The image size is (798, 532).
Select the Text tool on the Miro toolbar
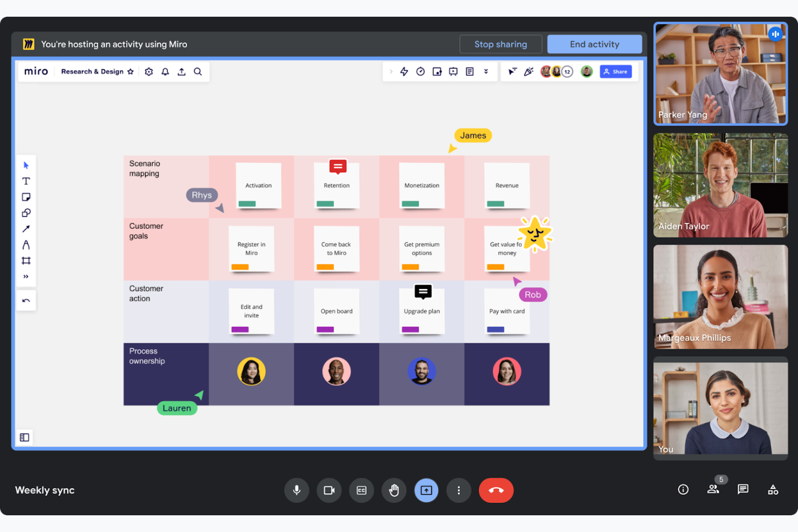click(26, 181)
